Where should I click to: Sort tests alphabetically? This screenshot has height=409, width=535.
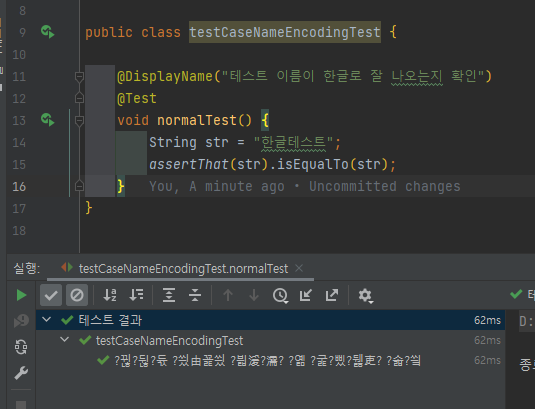(x=110, y=295)
